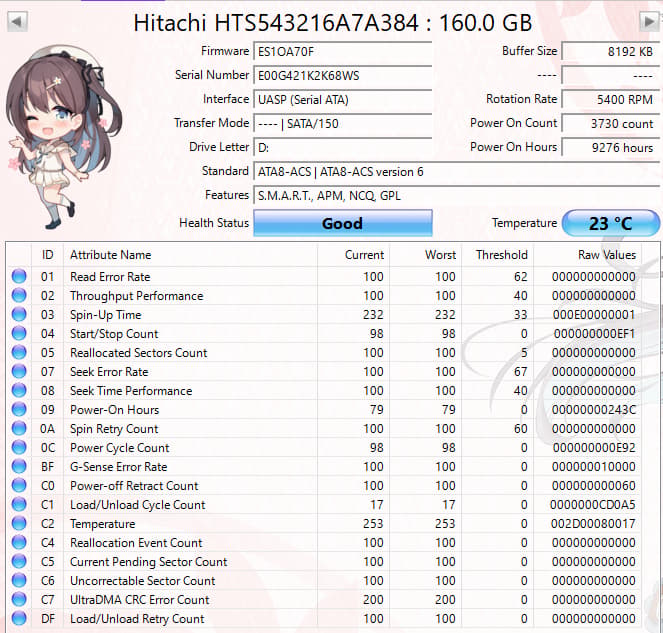Click status orb for Power-off Retract Count
Viewport: 663px width, 633px height.
pos(19,485)
